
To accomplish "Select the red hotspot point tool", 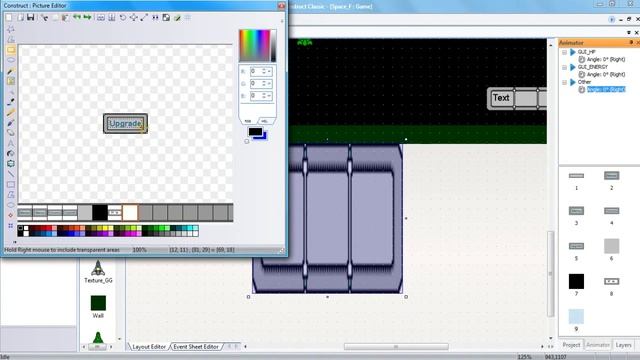I will point(11,215).
